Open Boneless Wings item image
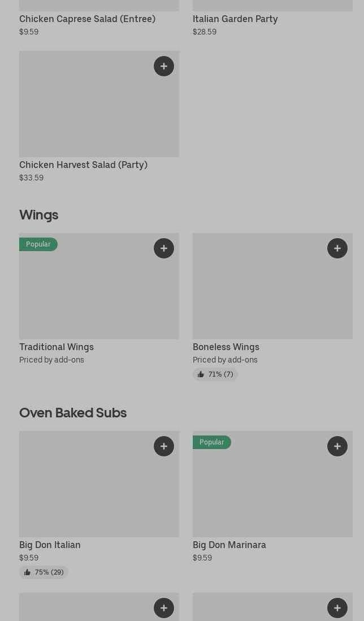The height and width of the screenshot is (621, 364). coord(272,294)
